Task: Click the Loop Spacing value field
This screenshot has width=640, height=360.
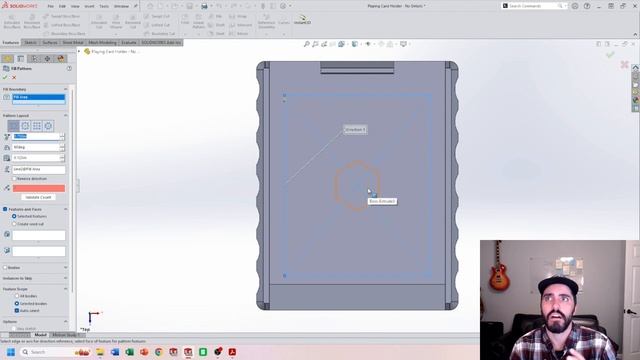Action: [x=36, y=136]
